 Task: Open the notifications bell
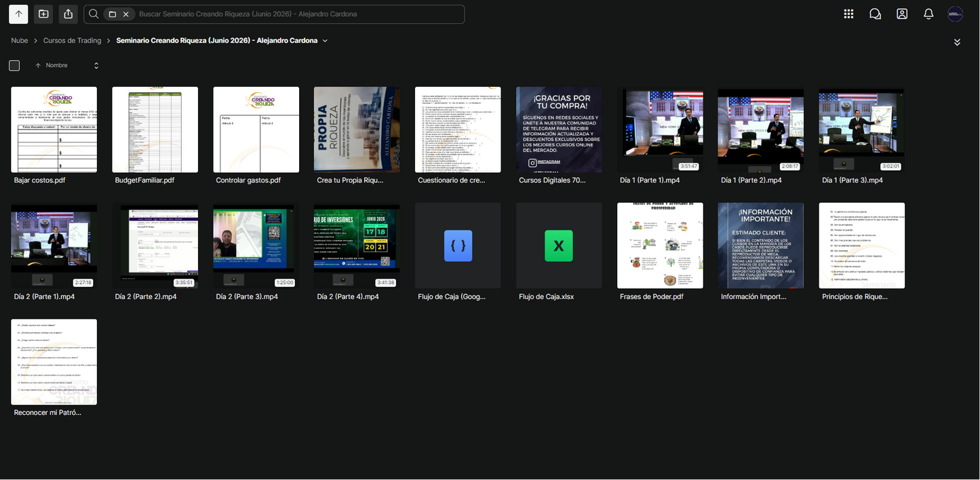tap(928, 14)
